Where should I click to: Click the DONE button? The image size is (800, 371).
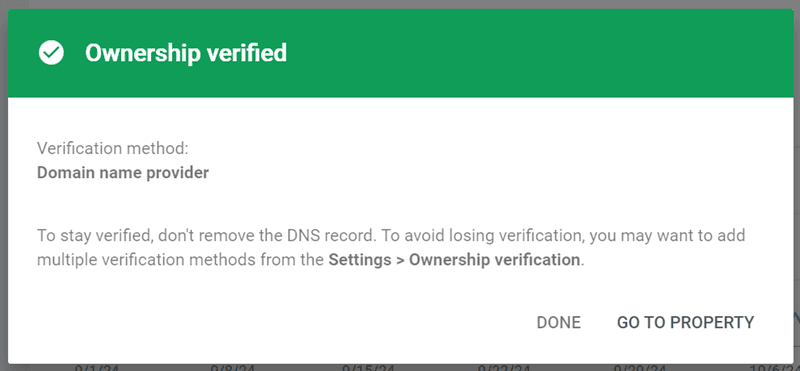pyautogui.click(x=559, y=323)
